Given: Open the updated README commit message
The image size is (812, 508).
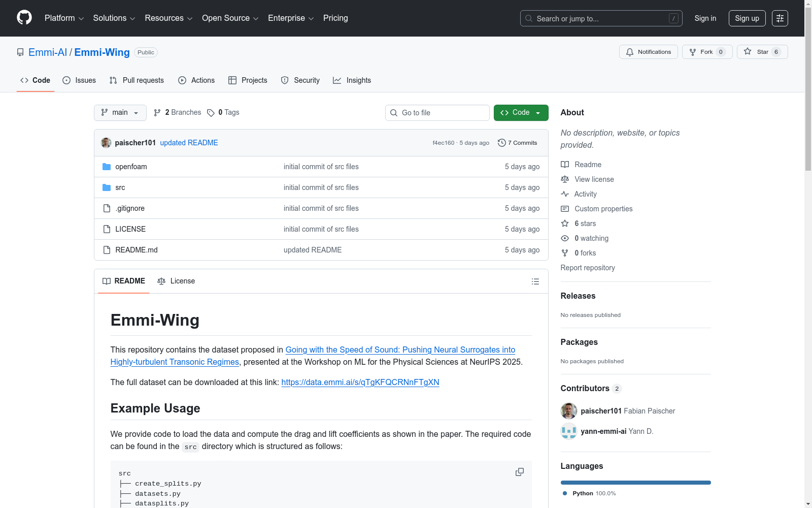Looking at the screenshot, I should coord(189,143).
